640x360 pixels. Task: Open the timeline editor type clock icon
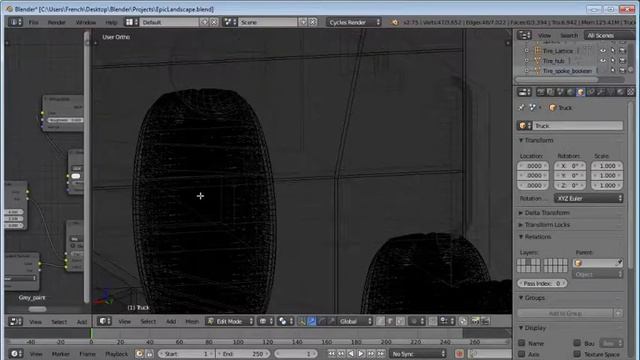click(16, 353)
